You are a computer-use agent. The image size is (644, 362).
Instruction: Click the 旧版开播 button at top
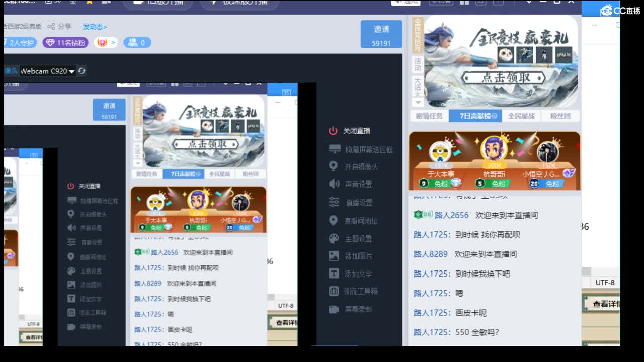158,3
